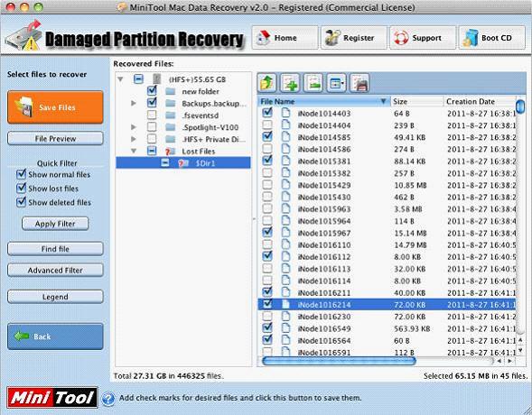532x415 pixels.
Task: Click the Save Files button
Action: (x=55, y=107)
